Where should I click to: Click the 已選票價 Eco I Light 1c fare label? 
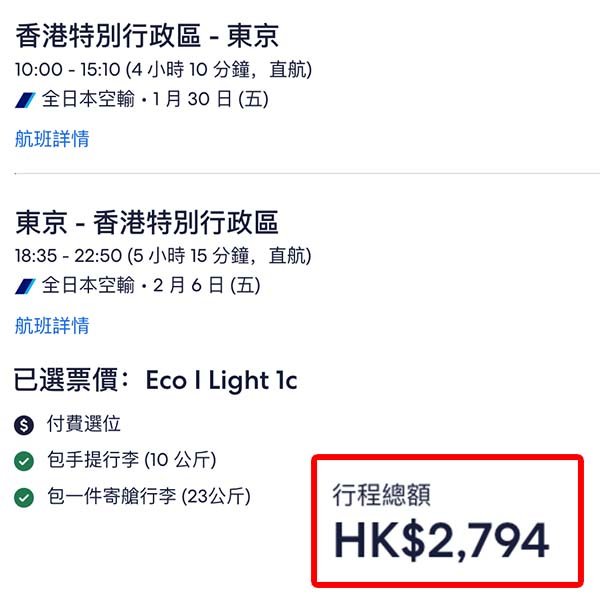156,380
